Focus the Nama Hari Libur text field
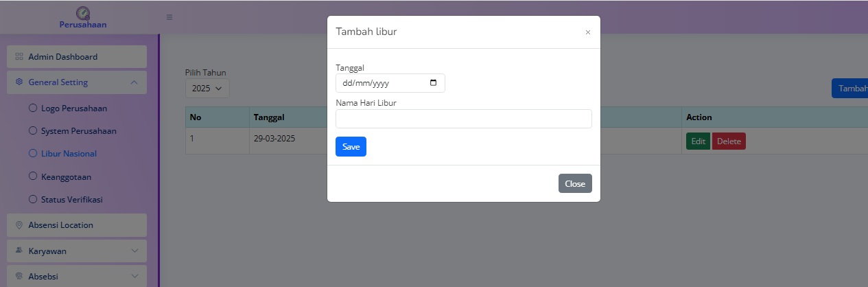Viewport: 868px width, 287px height. (463, 119)
